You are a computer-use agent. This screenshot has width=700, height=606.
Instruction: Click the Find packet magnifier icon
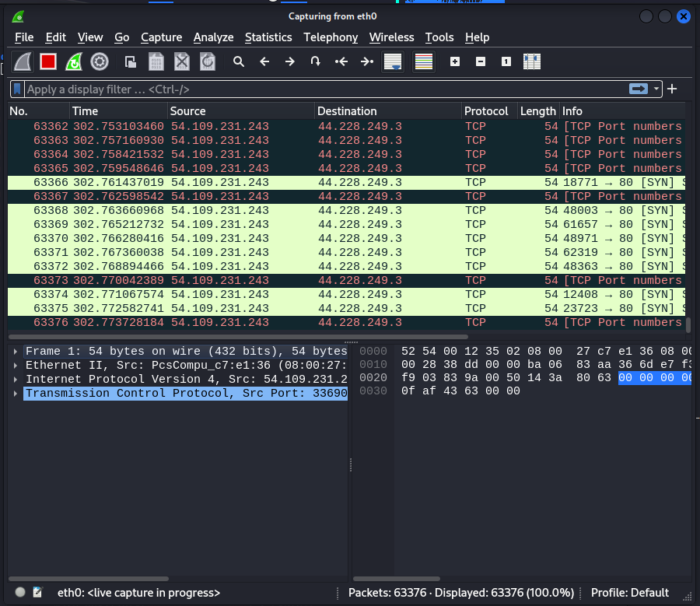pyautogui.click(x=239, y=61)
